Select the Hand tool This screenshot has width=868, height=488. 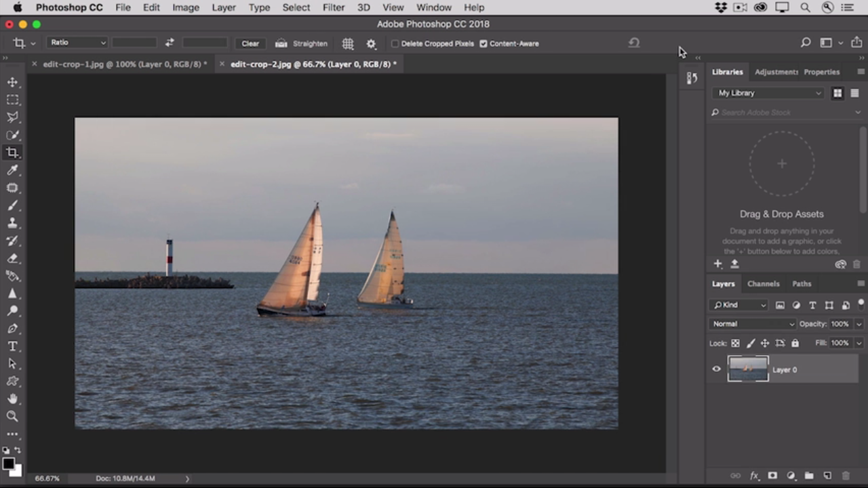pos(12,399)
